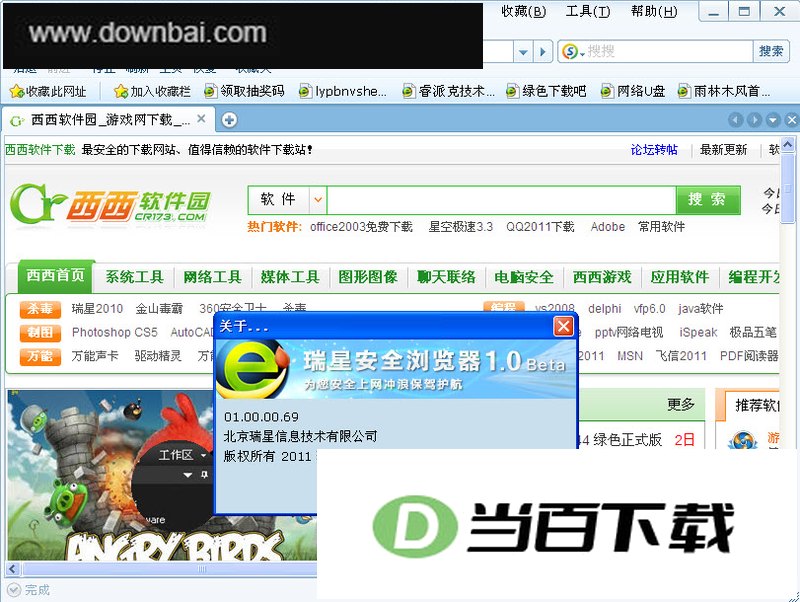Click 收藏此网址 star bookmark

pos(48,91)
